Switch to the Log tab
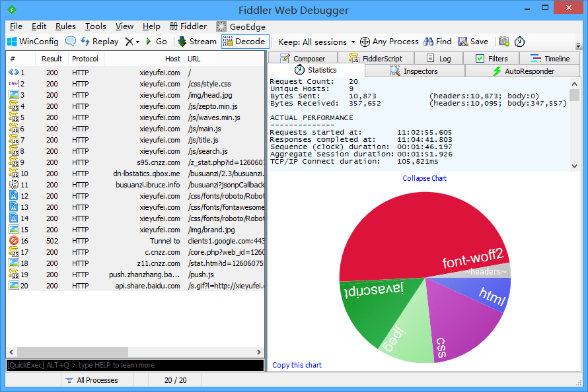Image resolution: width=588 pixels, height=392 pixels. click(x=439, y=59)
